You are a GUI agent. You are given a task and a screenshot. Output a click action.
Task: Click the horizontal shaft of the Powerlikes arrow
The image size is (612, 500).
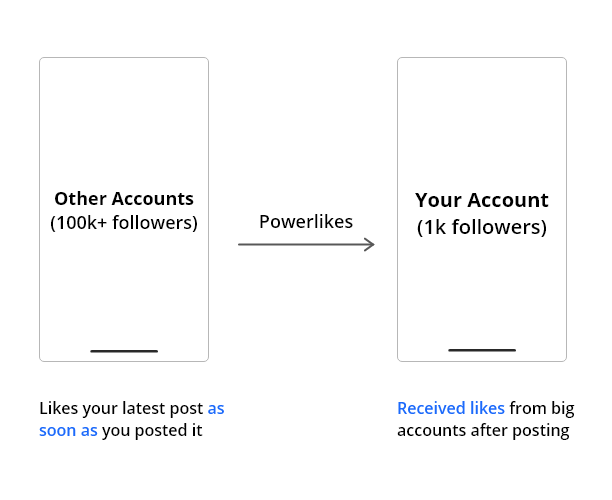pos(301,244)
